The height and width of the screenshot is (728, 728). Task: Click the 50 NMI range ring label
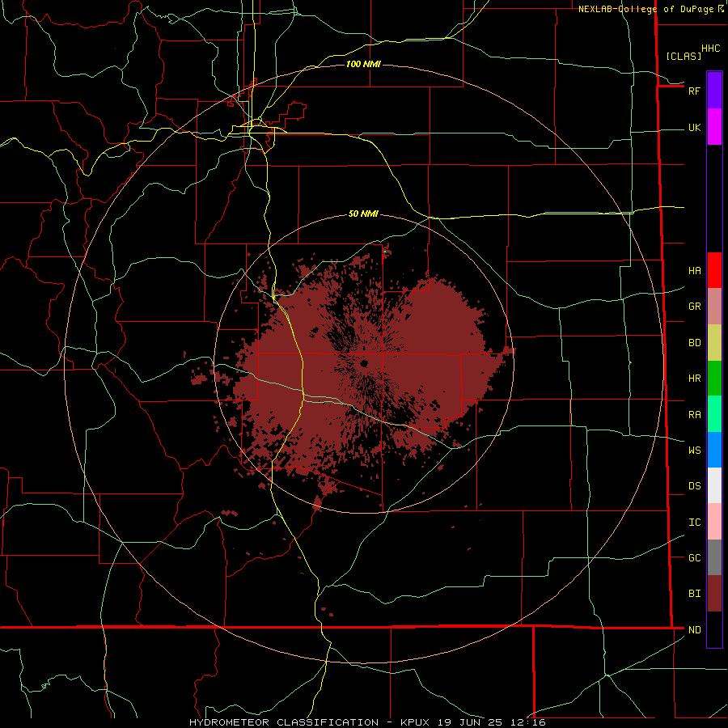tap(363, 214)
